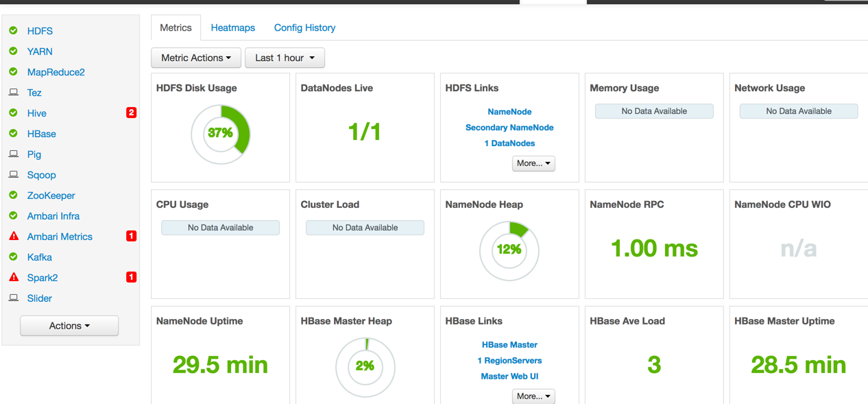Click the green check status icon beside HDFS
The width and height of the screenshot is (868, 404).
tap(13, 31)
